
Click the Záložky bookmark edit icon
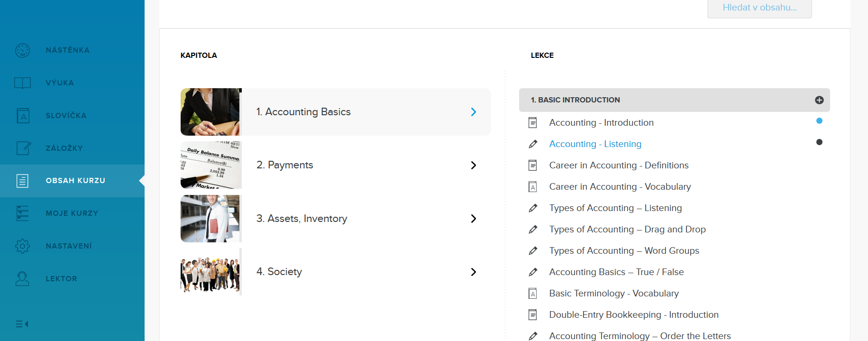(x=23, y=148)
